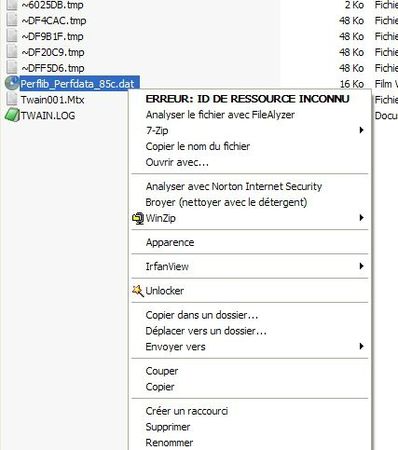Click the Unlocker wand icon
The width and height of the screenshot is (398, 450).
point(138,291)
